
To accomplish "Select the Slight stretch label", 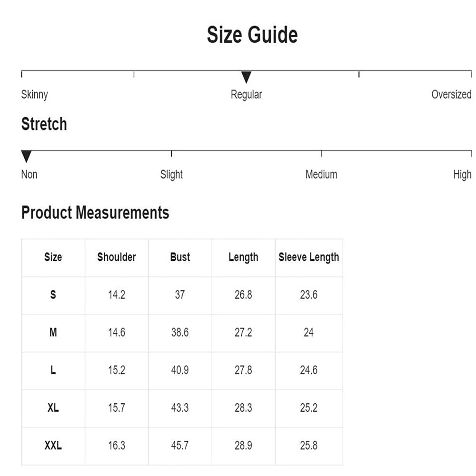I will click(x=171, y=175).
